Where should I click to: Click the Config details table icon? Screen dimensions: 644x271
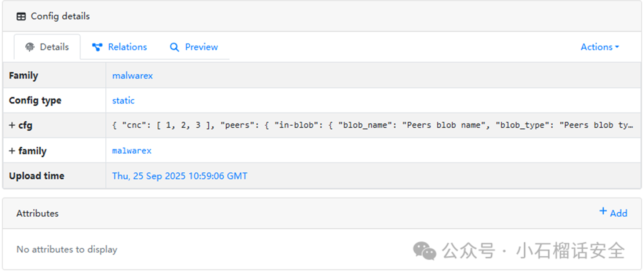[x=21, y=17]
